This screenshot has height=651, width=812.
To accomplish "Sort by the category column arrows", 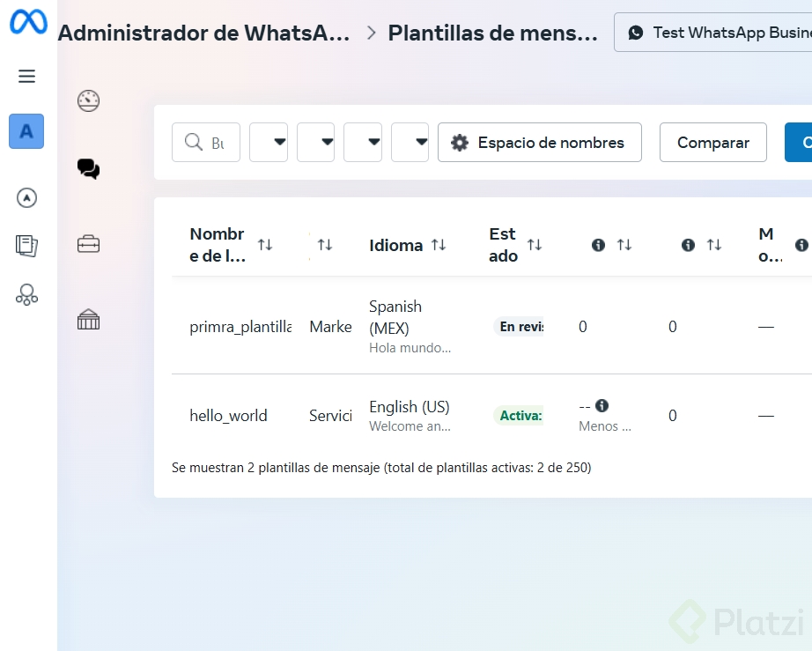I will tap(325, 244).
